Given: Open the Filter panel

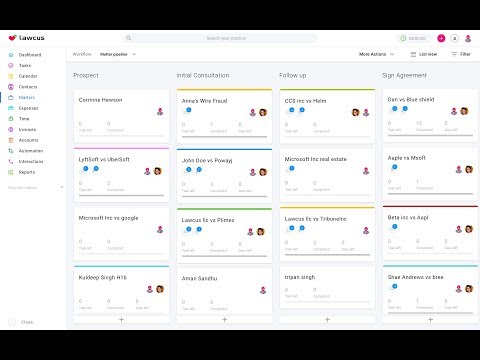Looking at the screenshot, I should pyautogui.click(x=461, y=54).
